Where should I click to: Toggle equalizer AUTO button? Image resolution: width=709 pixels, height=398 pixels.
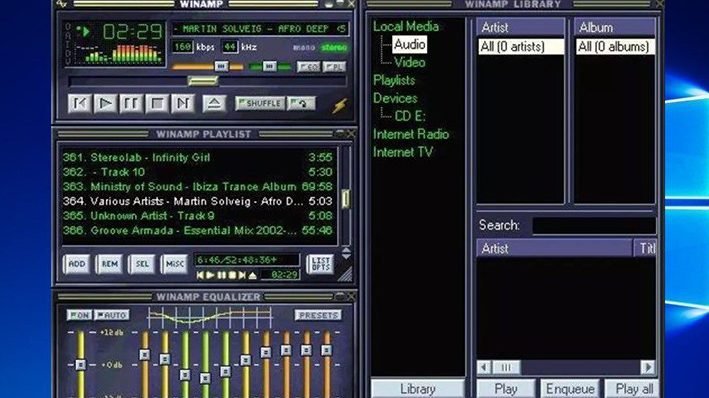point(112,315)
